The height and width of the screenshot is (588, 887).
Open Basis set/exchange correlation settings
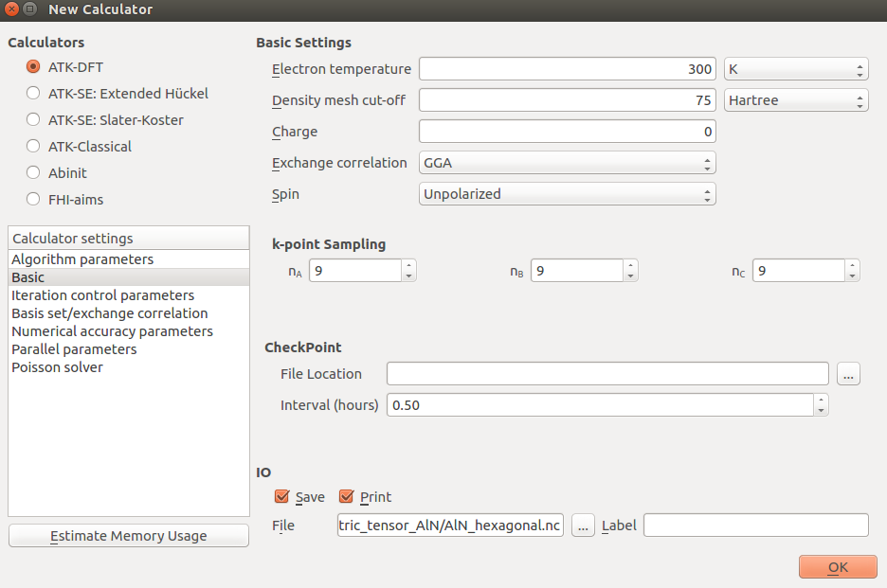(129, 313)
